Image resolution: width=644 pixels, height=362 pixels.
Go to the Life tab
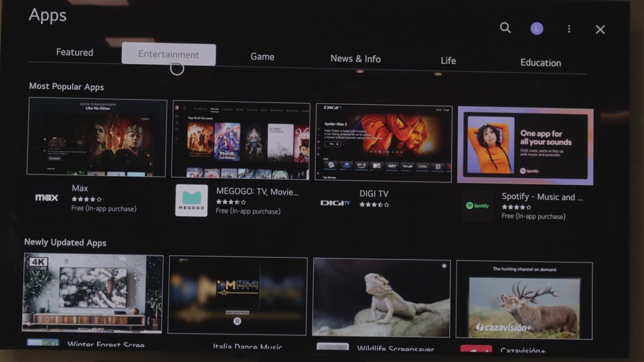(x=448, y=61)
